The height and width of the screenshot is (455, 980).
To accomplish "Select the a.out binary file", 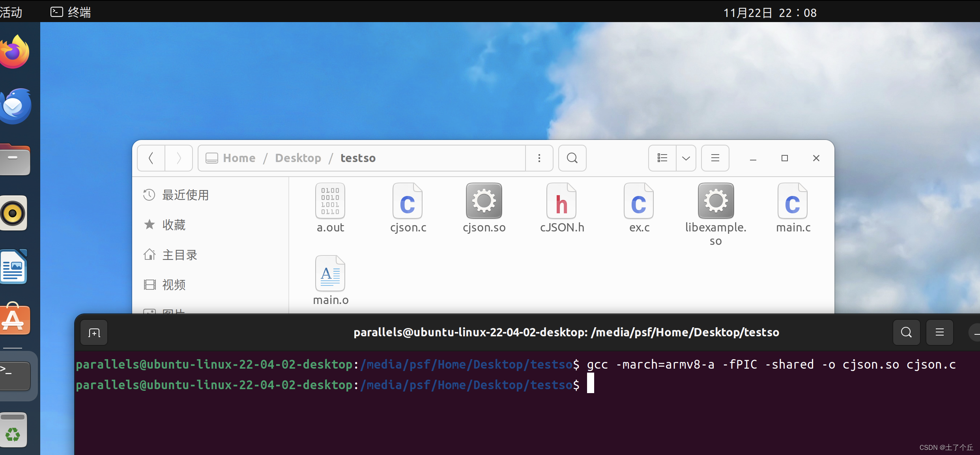I will pyautogui.click(x=330, y=208).
